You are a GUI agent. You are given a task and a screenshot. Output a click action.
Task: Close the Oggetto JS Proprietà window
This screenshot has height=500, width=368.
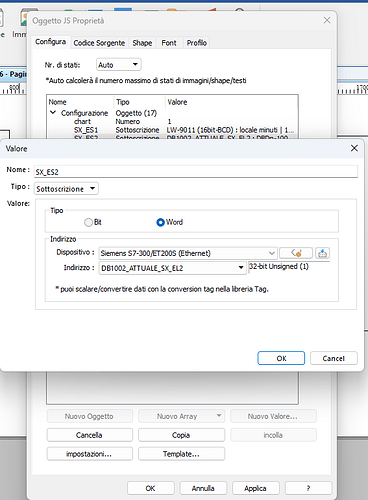(327, 20)
